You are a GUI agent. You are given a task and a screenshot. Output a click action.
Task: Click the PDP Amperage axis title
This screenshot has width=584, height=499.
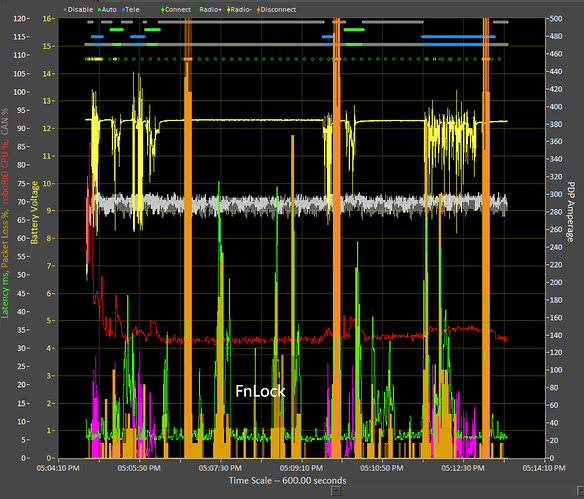pyautogui.click(x=570, y=212)
